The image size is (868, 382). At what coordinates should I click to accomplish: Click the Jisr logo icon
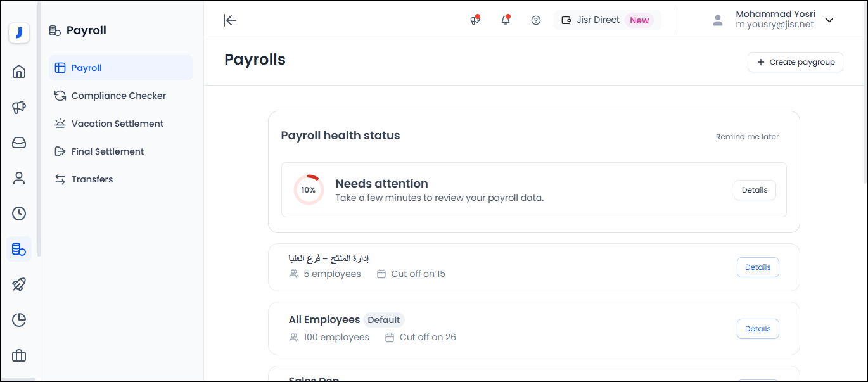coord(19,33)
